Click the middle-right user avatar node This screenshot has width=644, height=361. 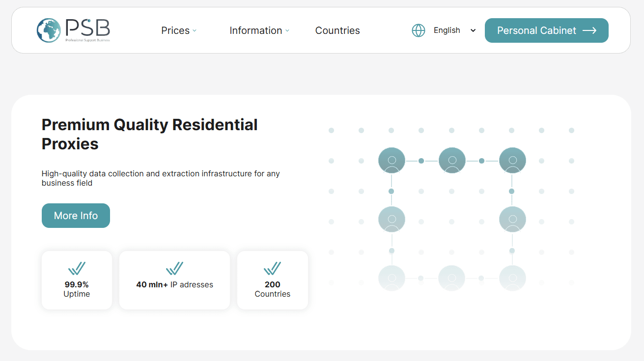click(512, 219)
